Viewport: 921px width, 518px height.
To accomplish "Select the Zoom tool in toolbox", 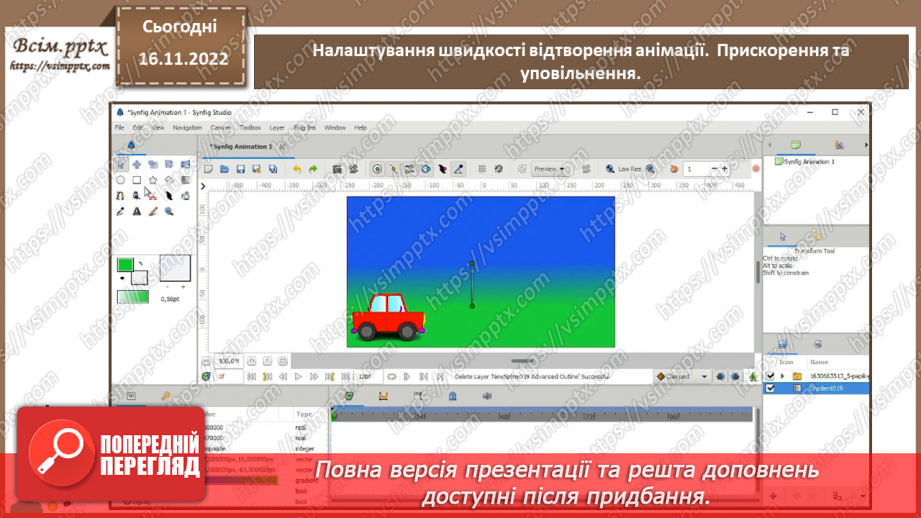I will point(169,211).
